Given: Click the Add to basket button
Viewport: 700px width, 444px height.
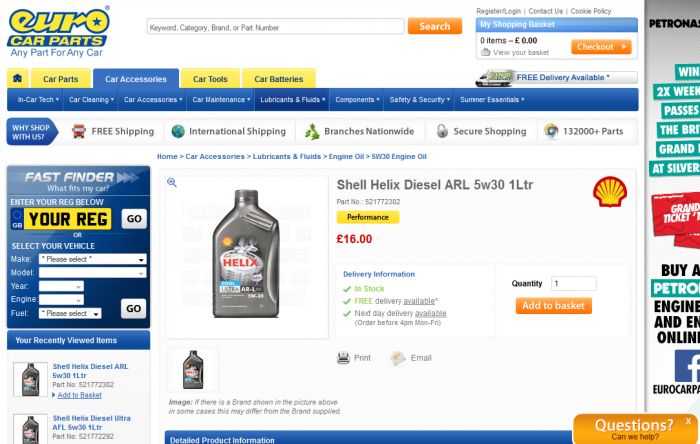Looking at the screenshot, I should pyautogui.click(x=554, y=306).
